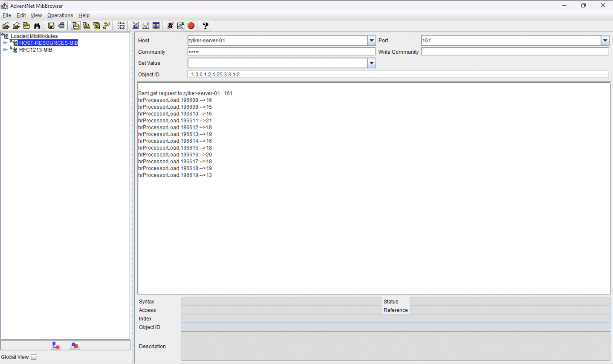The height and width of the screenshot is (364, 613).
Task: Click the binoculars Find icon in toolbar
Action: coord(37,26)
